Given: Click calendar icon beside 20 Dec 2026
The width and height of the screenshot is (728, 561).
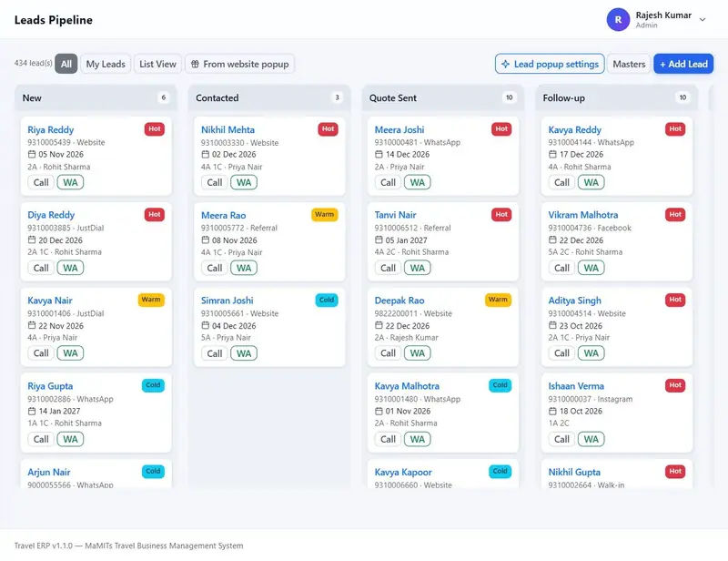Looking at the screenshot, I should coord(32,240).
